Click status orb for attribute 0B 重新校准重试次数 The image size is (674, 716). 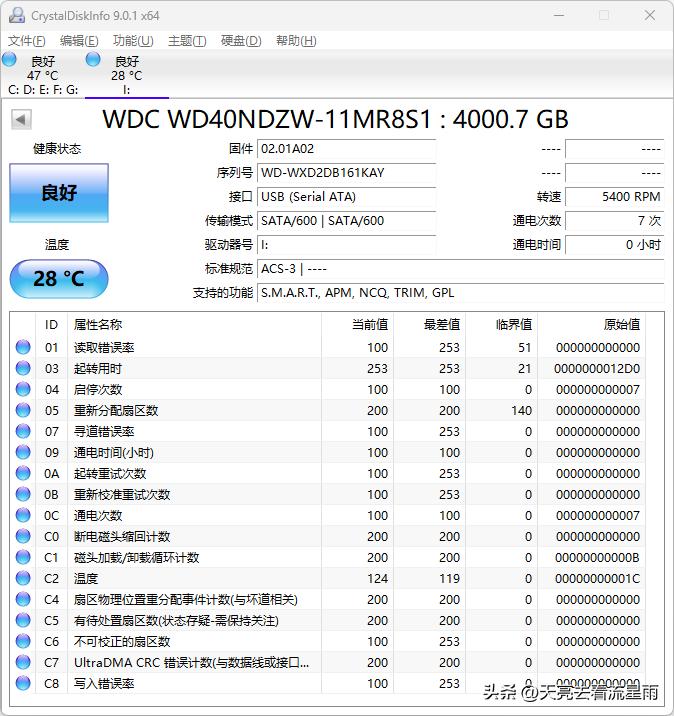(x=23, y=494)
